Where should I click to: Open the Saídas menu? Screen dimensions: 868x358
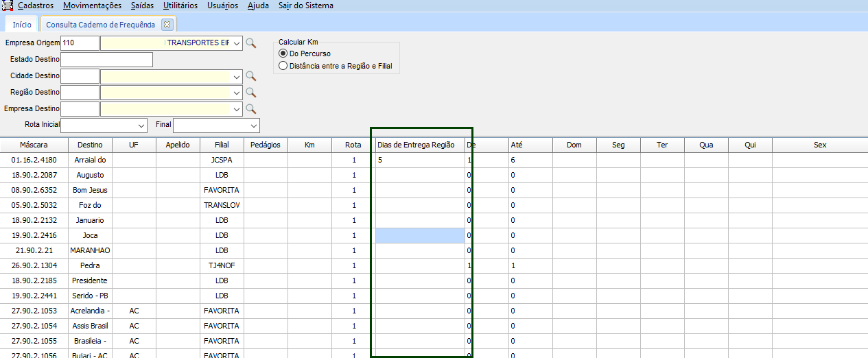pyautogui.click(x=143, y=5)
